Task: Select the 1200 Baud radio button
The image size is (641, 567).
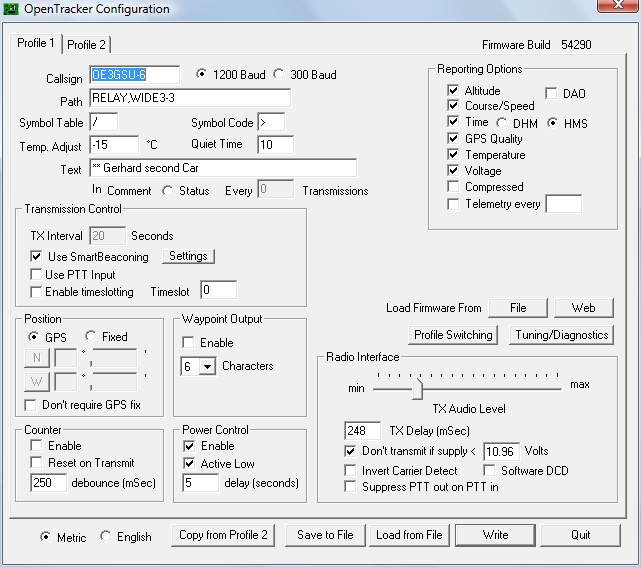Action: [201, 74]
